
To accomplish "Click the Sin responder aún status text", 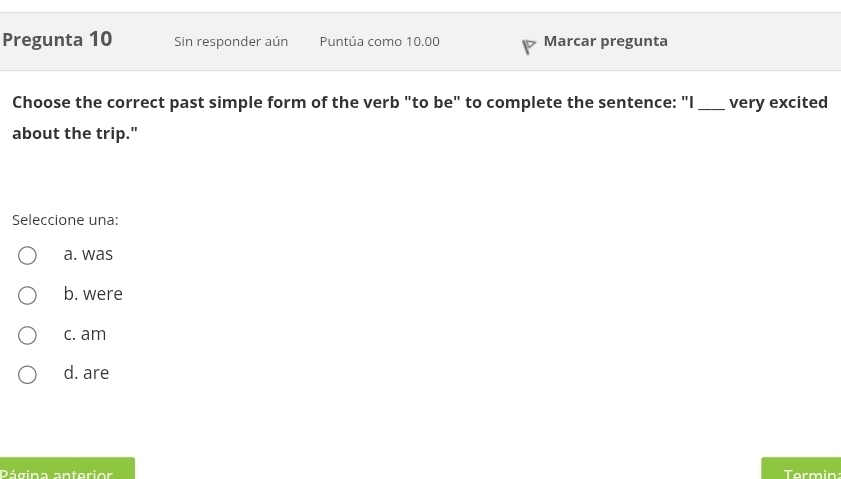I will pyautogui.click(x=231, y=42).
